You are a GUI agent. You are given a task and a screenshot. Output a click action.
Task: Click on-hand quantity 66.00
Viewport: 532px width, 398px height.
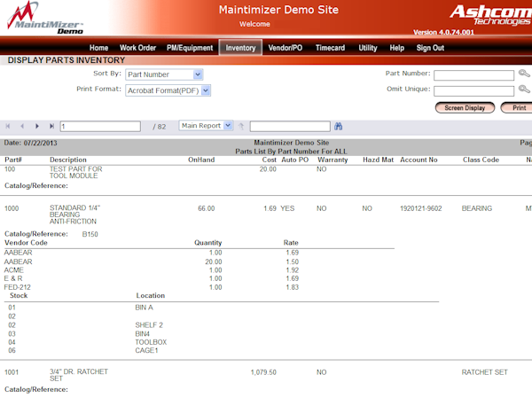point(207,208)
